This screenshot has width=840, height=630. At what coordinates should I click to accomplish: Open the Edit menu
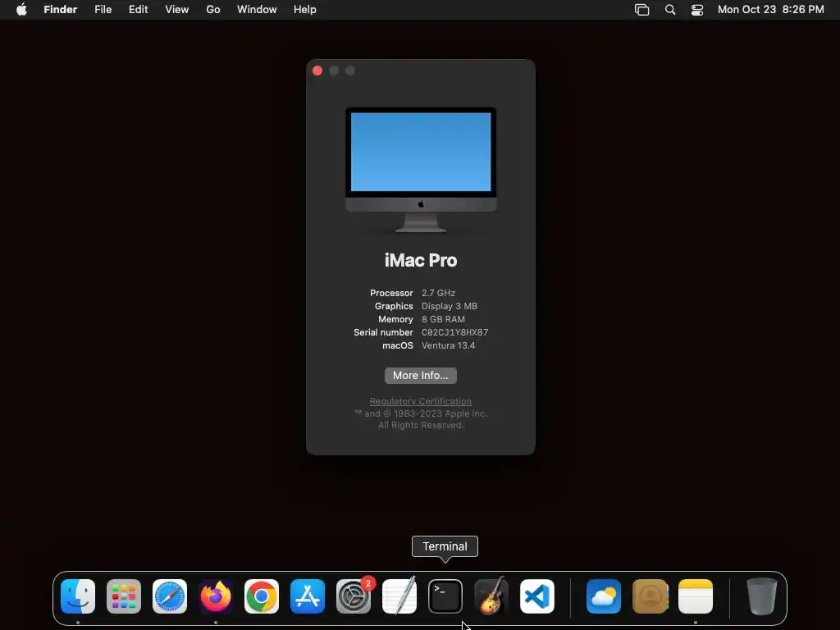coord(138,10)
